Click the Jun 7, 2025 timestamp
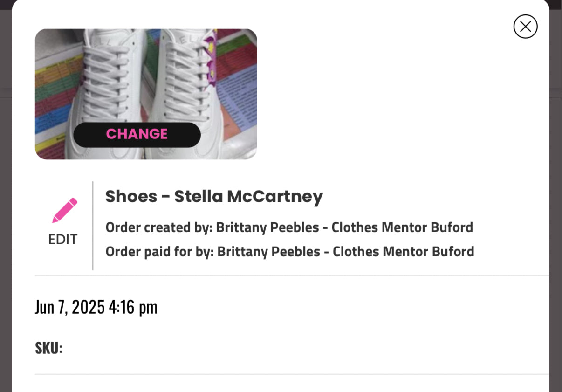This screenshot has height=392, width=562. (x=96, y=307)
